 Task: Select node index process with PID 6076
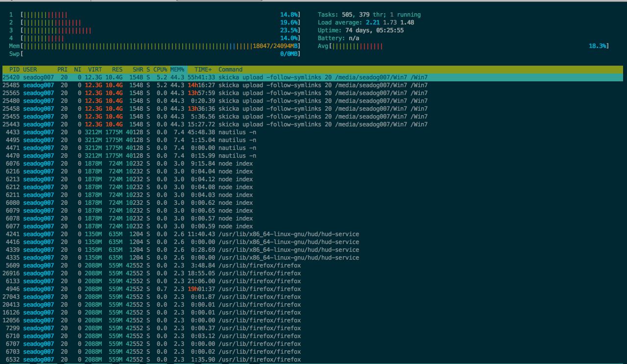(x=235, y=164)
